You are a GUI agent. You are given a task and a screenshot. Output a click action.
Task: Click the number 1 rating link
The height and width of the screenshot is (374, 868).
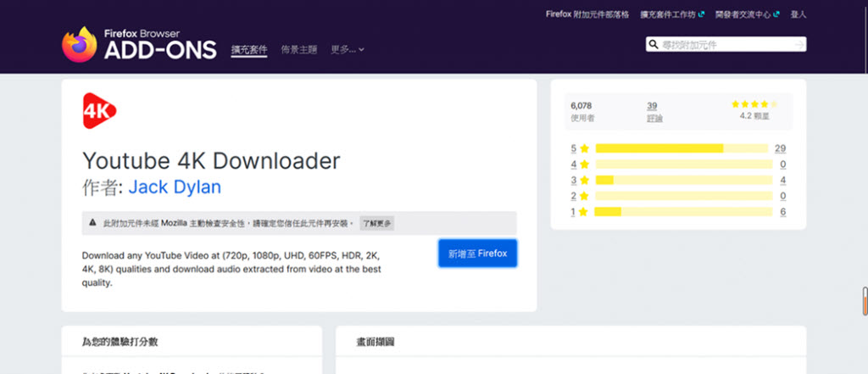point(574,212)
